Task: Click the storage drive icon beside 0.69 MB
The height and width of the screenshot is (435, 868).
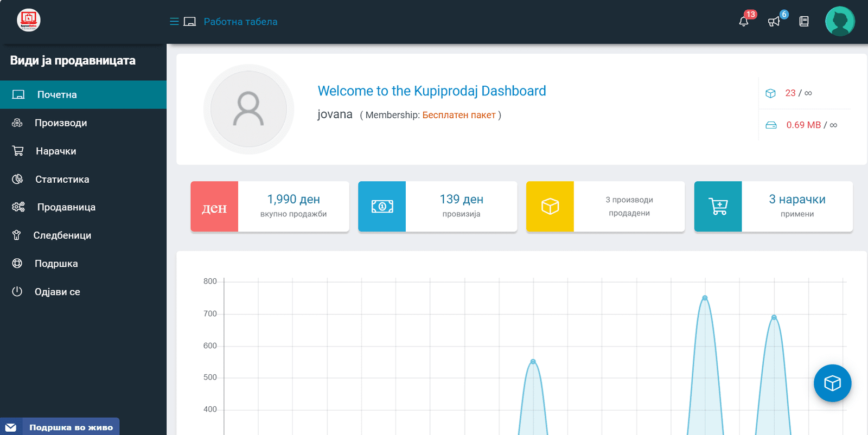Action: pos(771,125)
